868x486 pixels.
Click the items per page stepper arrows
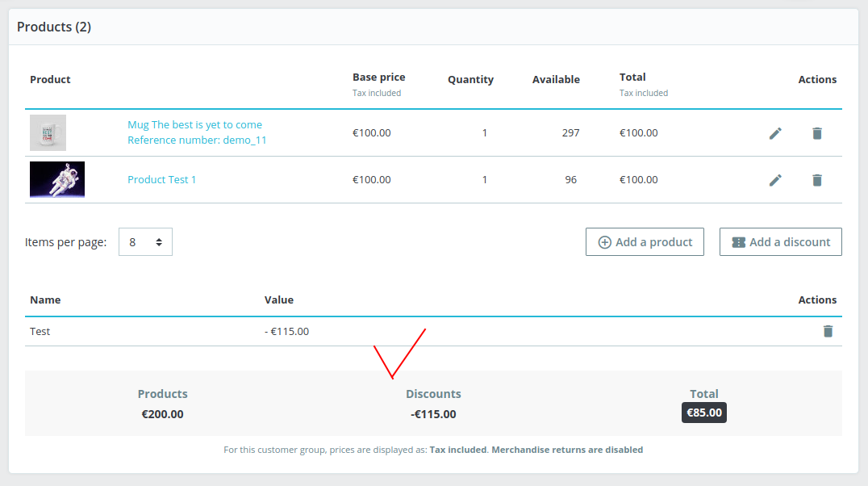tap(158, 241)
